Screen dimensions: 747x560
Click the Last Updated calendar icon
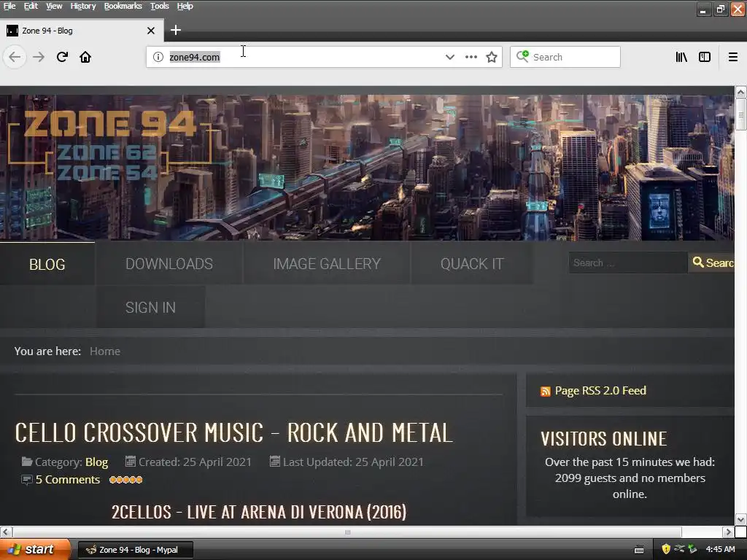(274, 462)
